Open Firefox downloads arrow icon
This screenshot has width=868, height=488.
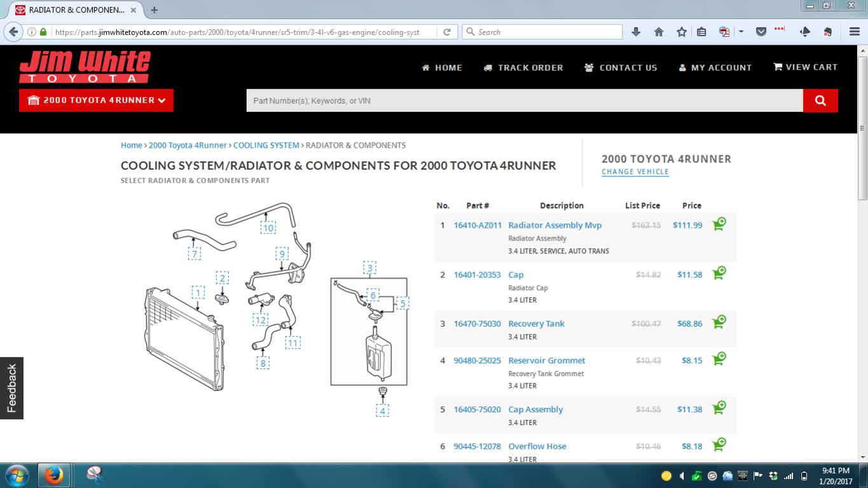click(636, 32)
